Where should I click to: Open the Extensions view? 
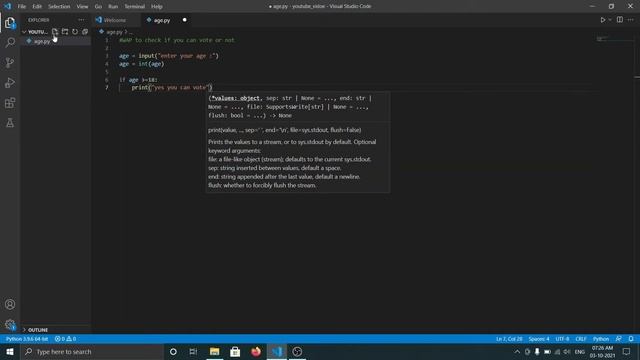point(10,102)
